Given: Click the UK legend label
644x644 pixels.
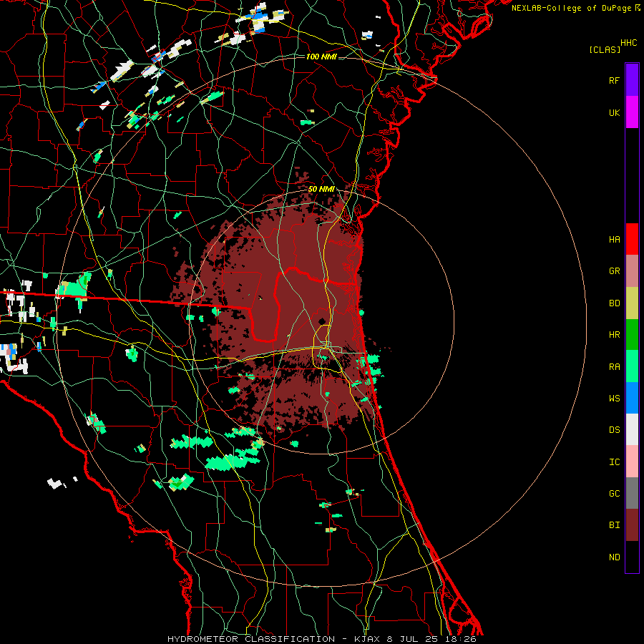Looking at the screenshot, I should pos(615,112).
